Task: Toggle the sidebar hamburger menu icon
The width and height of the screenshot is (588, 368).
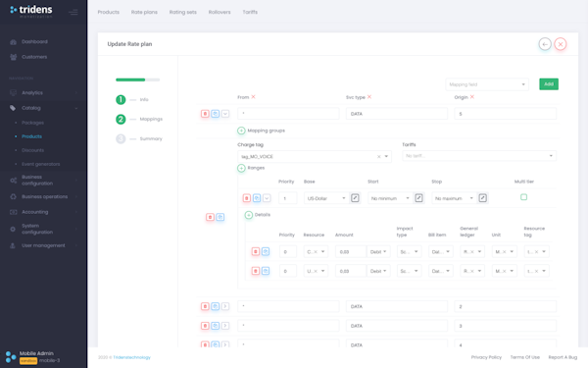Action: tap(73, 12)
